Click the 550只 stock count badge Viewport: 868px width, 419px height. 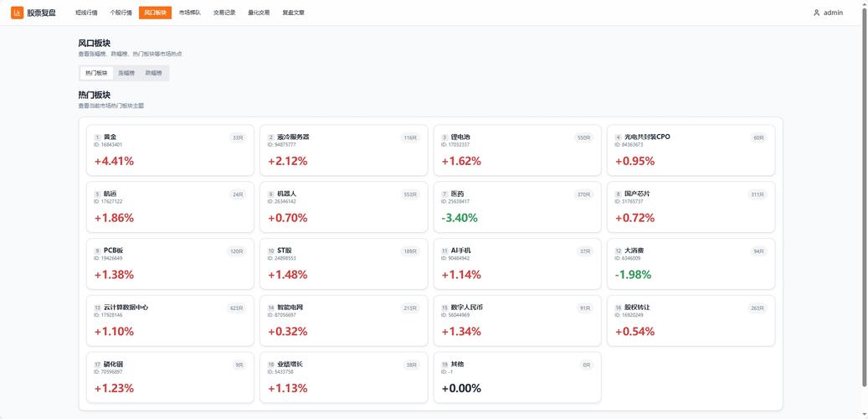coord(584,138)
